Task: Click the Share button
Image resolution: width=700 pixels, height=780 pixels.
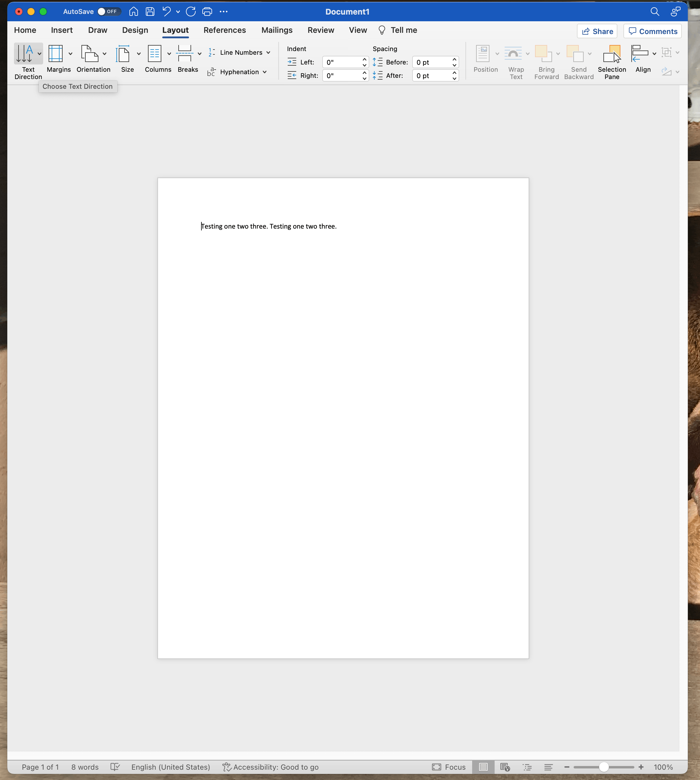Action: pos(597,31)
